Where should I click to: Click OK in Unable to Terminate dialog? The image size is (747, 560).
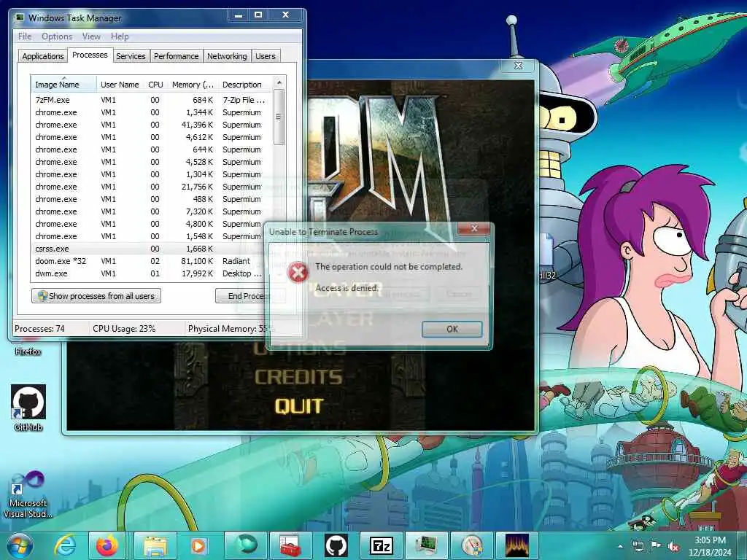(452, 329)
